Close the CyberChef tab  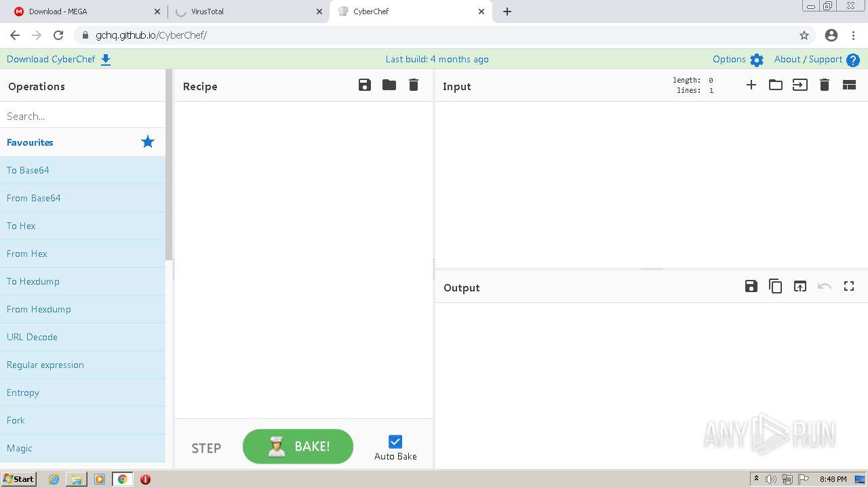click(x=481, y=12)
